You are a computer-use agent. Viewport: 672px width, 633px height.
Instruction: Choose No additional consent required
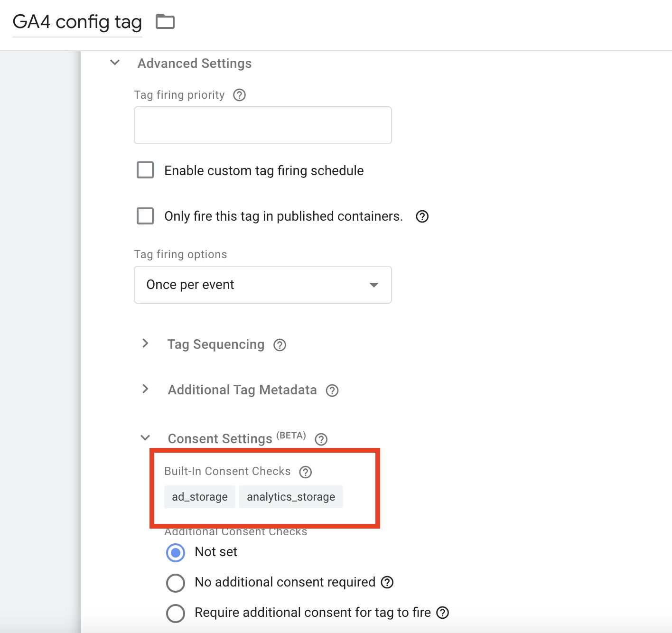coord(176,583)
